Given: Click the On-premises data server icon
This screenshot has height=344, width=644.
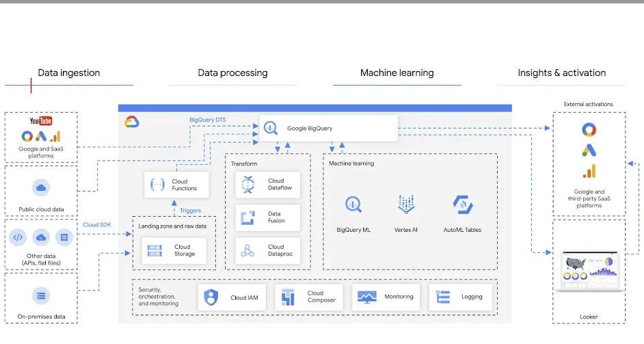Looking at the screenshot, I should (x=41, y=295).
